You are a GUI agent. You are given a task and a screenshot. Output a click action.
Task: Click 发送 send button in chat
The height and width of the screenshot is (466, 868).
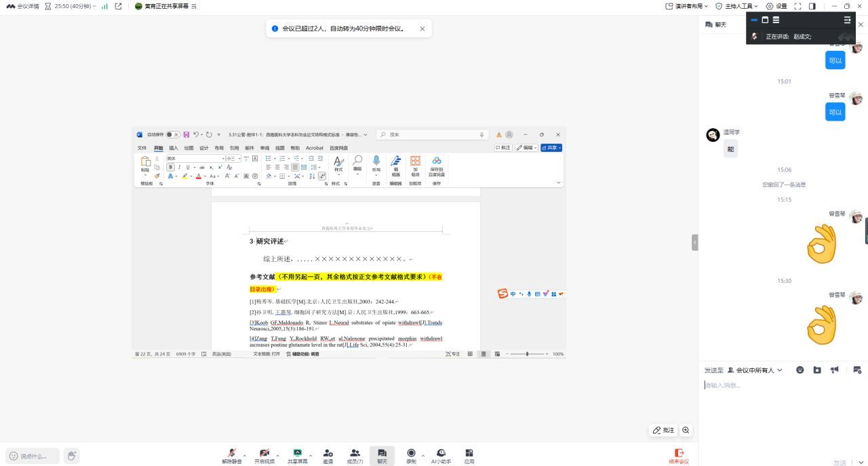click(x=840, y=463)
